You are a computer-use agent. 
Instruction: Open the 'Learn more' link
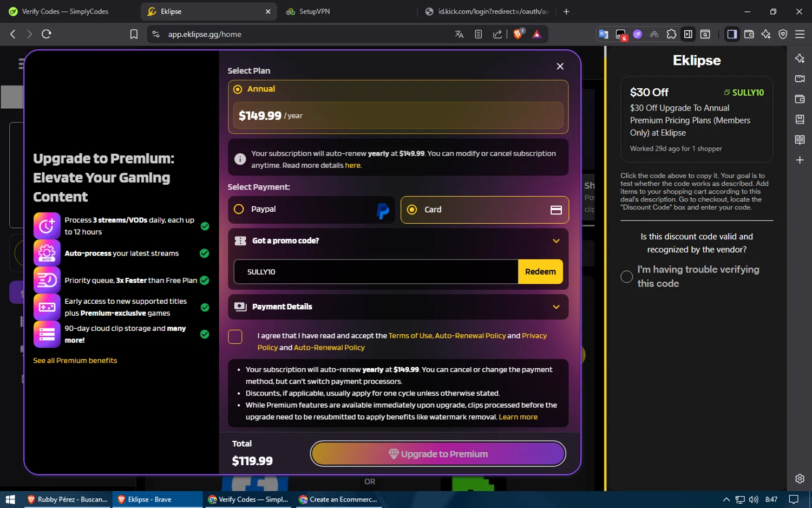[518, 417]
